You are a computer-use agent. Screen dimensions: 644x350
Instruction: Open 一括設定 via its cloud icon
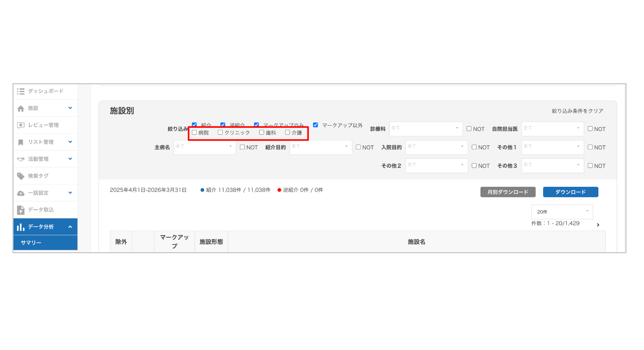(x=21, y=193)
